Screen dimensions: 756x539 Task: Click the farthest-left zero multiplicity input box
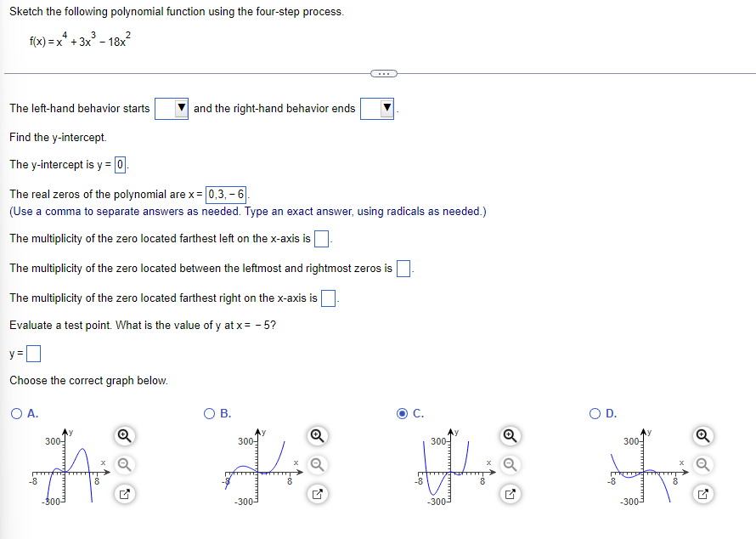(320, 239)
